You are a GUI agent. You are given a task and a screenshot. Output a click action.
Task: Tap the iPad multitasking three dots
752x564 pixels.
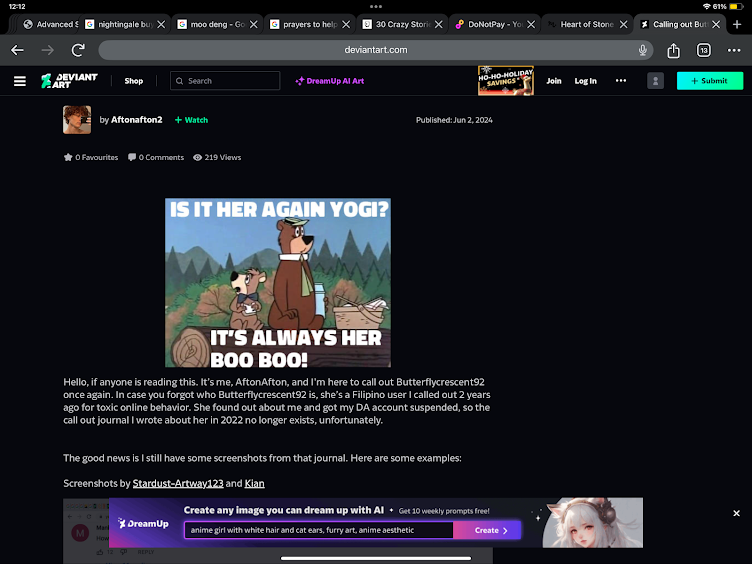(x=376, y=6)
